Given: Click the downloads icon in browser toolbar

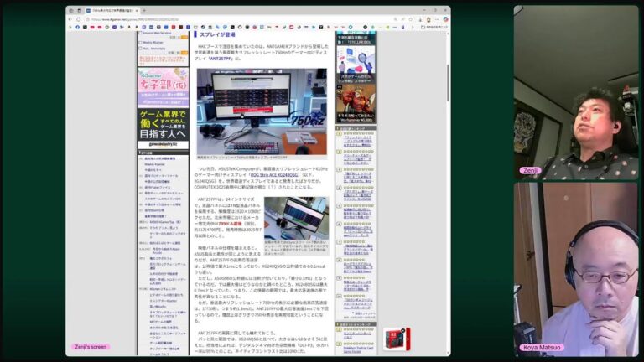Looking at the screenshot, I should 420,19.
